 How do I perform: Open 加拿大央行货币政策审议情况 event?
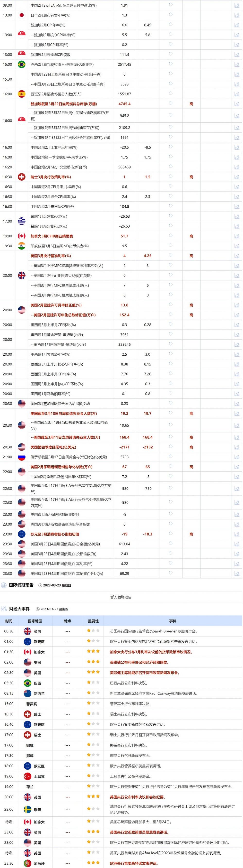[151, 652]
